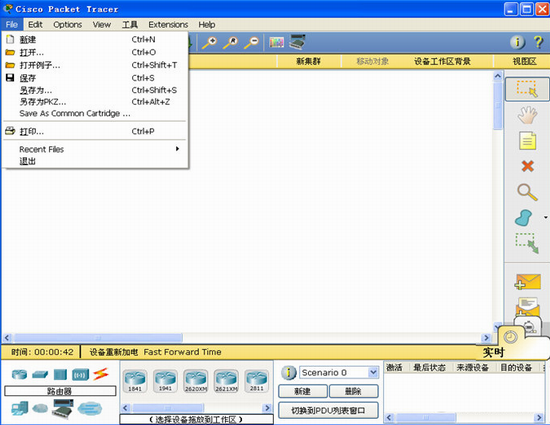Select the Switches device category icon

40,375
